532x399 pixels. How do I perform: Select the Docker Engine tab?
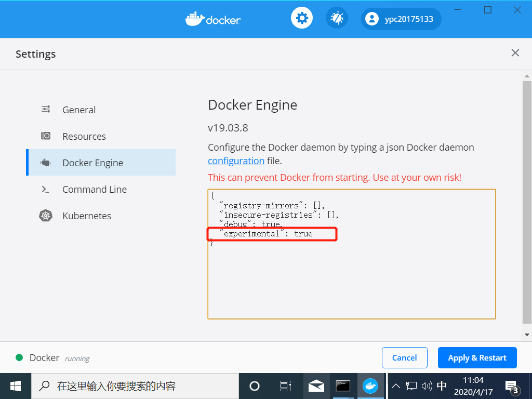[101, 163]
